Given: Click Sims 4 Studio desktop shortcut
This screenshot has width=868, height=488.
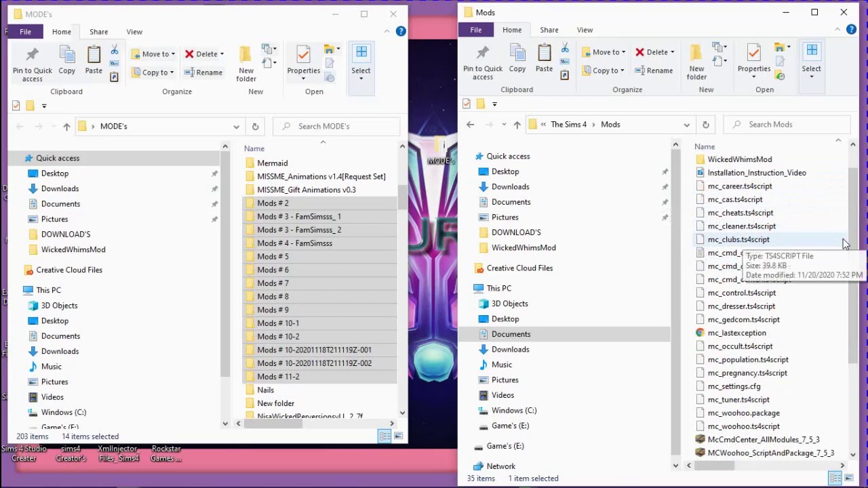Looking at the screenshot, I should coord(24,453).
